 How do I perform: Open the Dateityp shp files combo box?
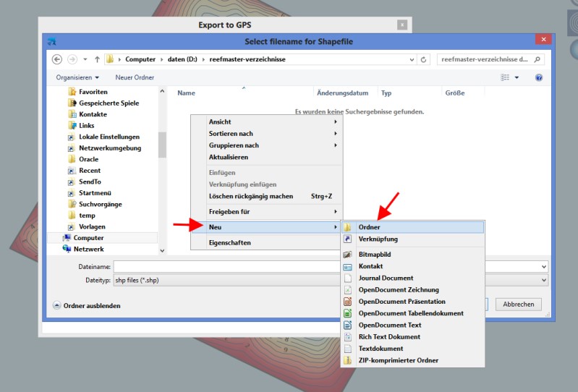[224, 279]
